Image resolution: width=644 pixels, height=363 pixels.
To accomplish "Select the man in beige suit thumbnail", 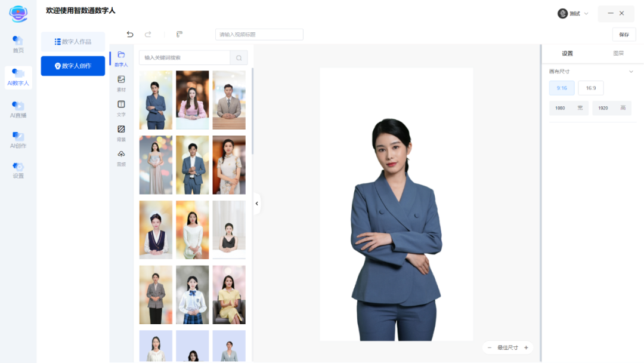I will [x=229, y=100].
